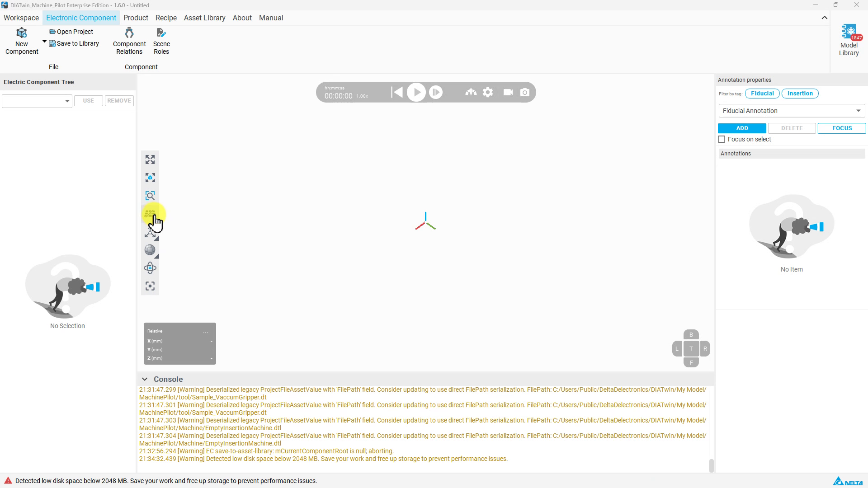This screenshot has width=868, height=488.
Task: Filter annotations by Fiducial tag
Action: click(762, 94)
